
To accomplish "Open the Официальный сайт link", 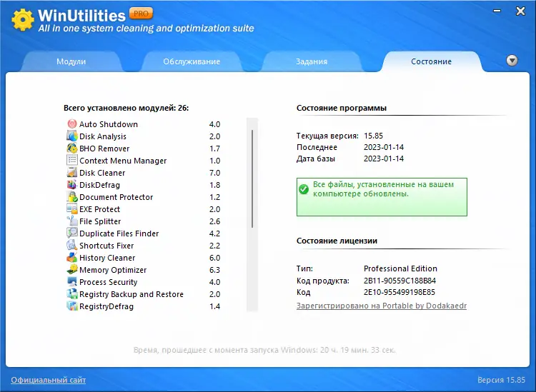I will [x=48, y=380].
